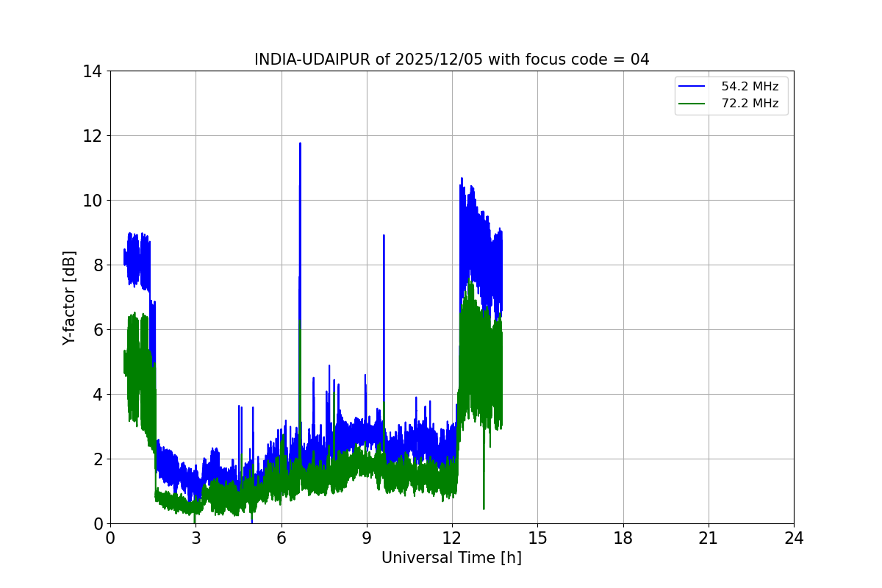Click the blue line sample in legend
This screenshot has width=882, height=588.
point(692,87)
